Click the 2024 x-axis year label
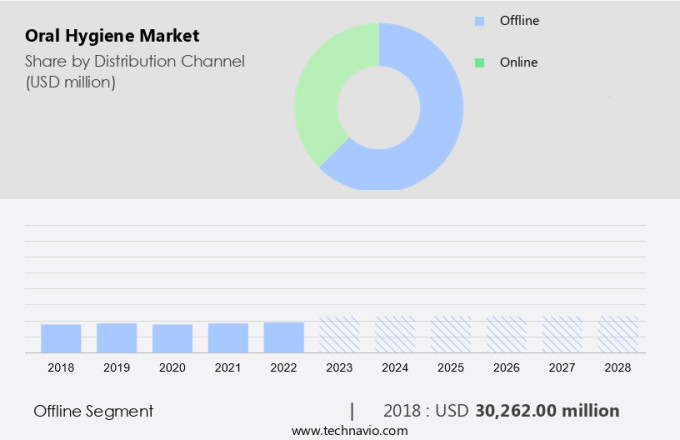This screenshot has height=440, width=680. click(x=395, y=368)
